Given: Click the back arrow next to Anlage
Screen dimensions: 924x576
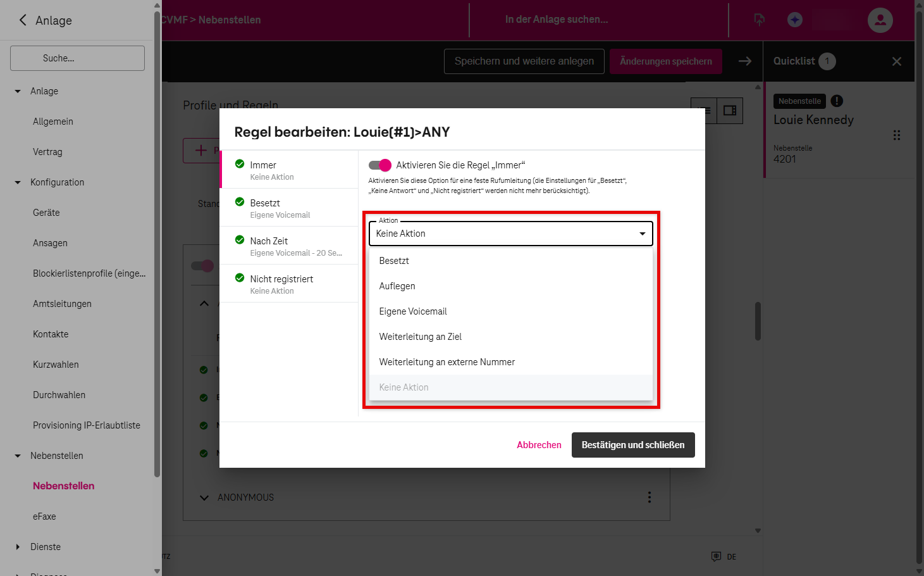Looking at the screenshot, I should coord(23,20).
